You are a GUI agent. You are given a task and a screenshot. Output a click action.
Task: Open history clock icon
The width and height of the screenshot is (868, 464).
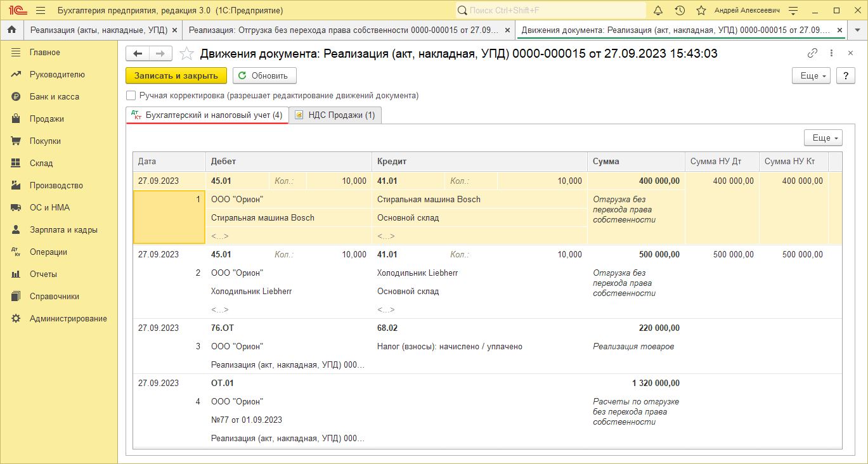[680, 11]
